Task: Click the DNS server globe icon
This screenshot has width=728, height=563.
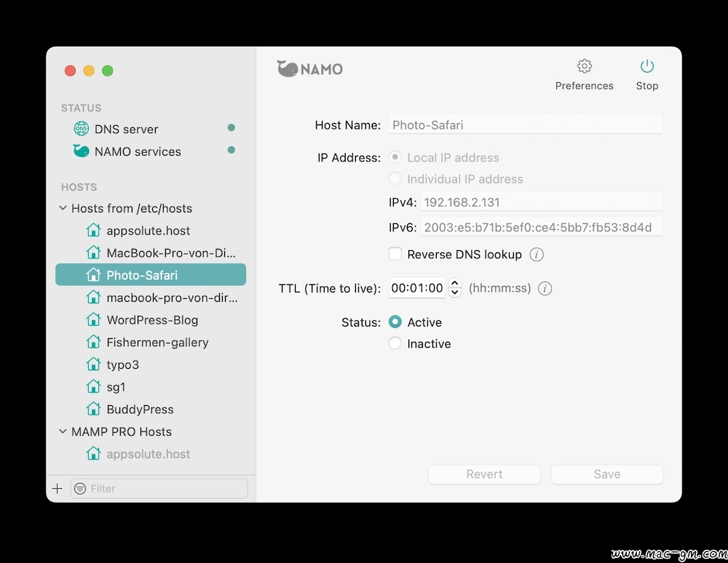Action: click(82, 129)
